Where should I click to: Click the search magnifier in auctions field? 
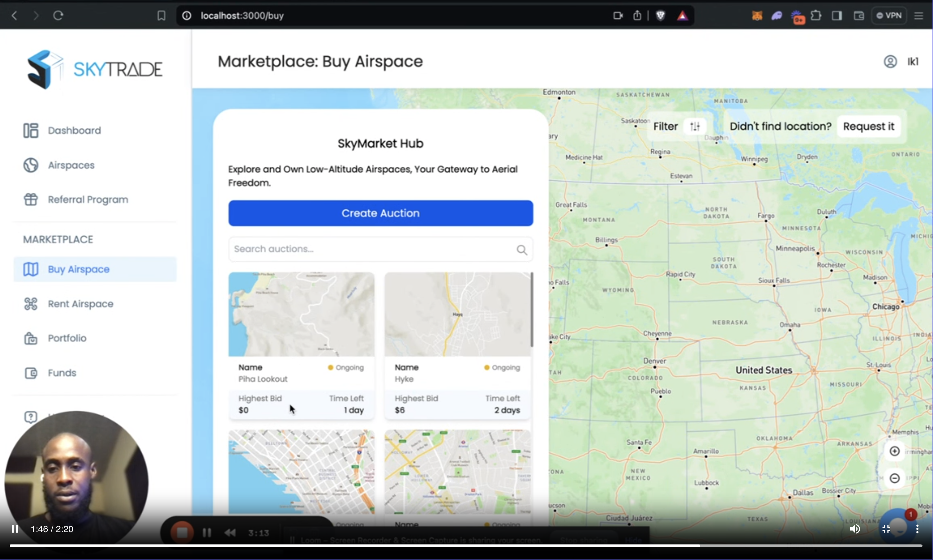(522, 250)
